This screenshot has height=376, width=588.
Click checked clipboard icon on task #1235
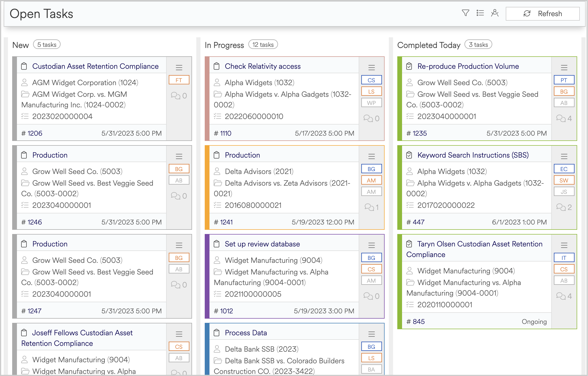click(409, 66)
